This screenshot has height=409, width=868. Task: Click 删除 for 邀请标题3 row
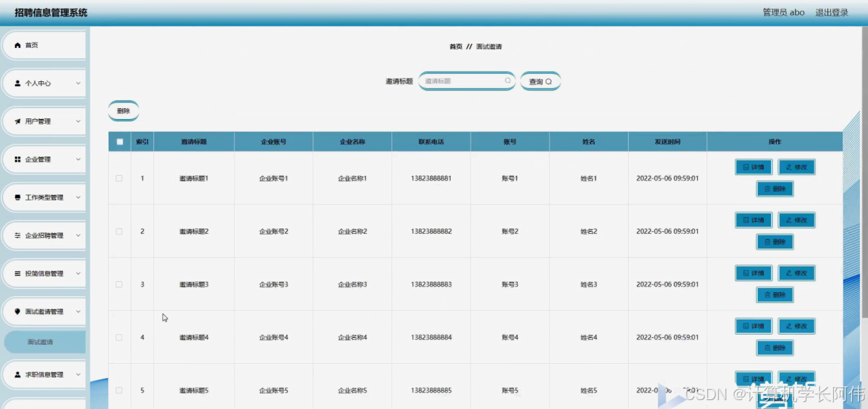[775, 295]
